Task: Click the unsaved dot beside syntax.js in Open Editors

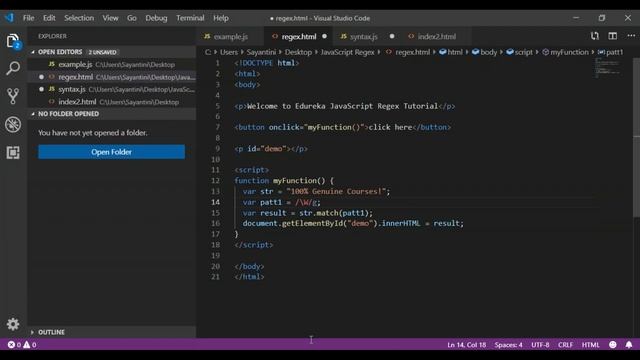Action: point(41,89)
